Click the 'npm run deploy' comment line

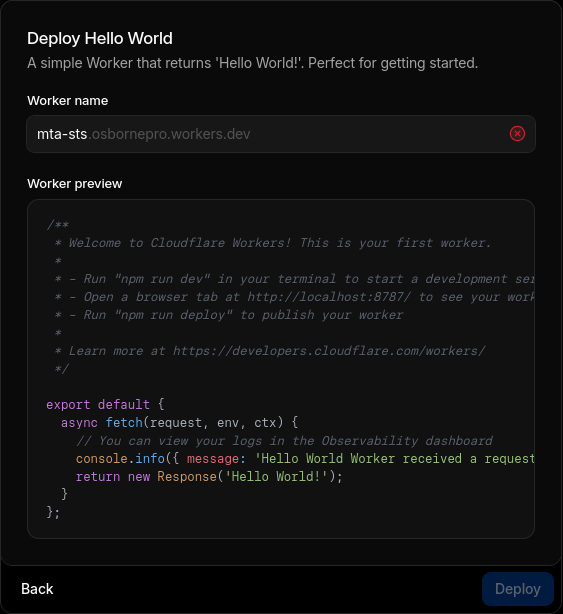tap(229, 315)
